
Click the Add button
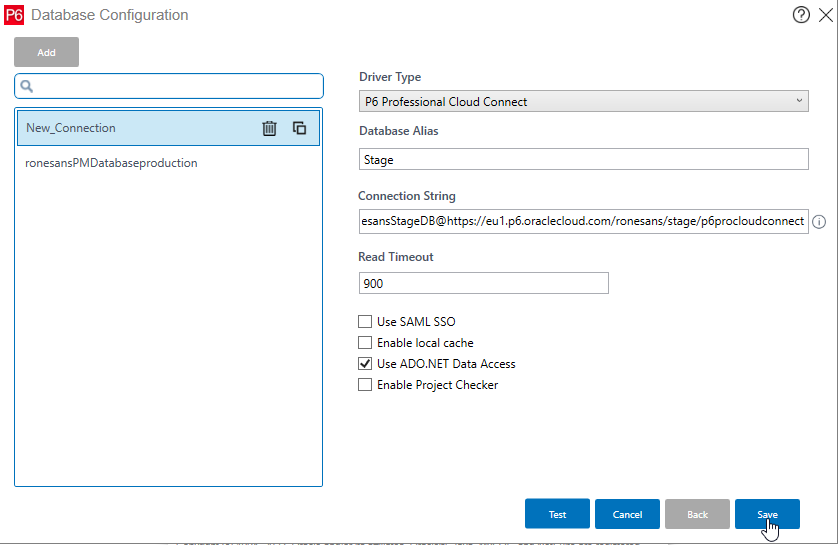pyautogui.click(x=46, y=53)
